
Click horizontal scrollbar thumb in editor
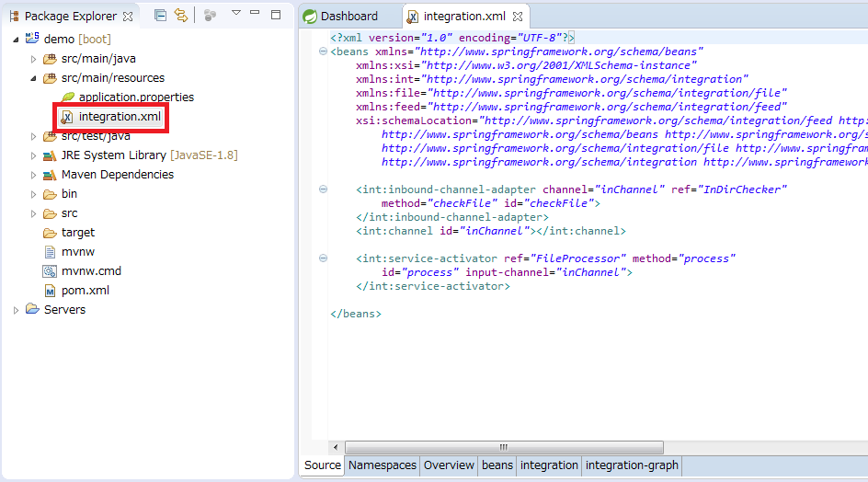504,447
